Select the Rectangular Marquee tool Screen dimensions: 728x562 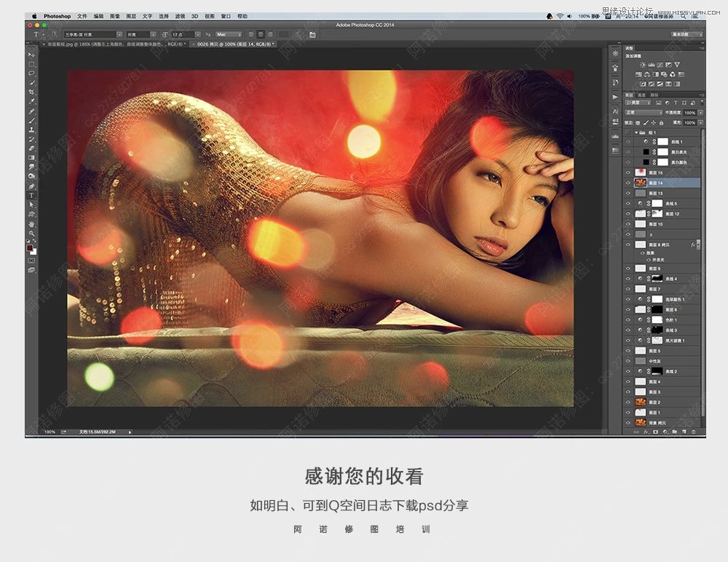click(x=31, y=63)
